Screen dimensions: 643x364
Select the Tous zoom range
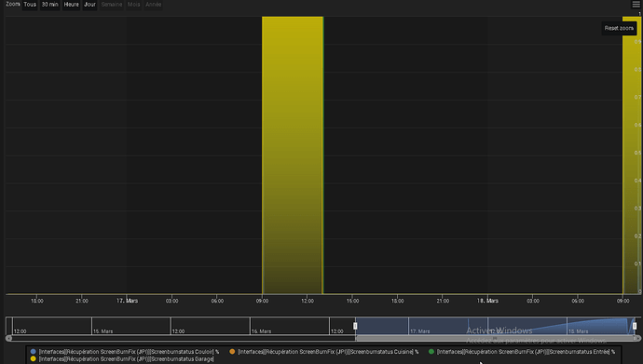30,5
